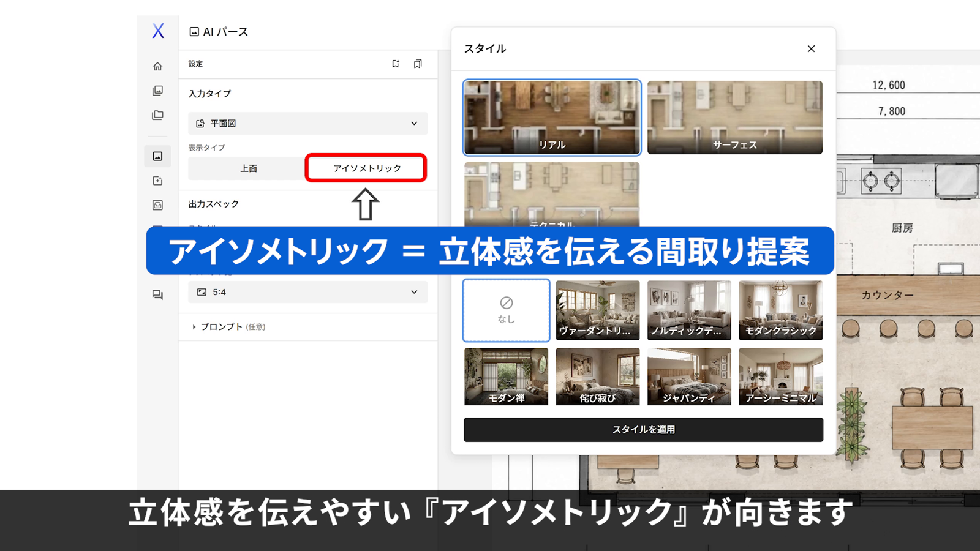The width and height of the screenshot is (980, 551).
Task: Open the 5:4 aspect ratio dropdown
Action: (307, 292)
